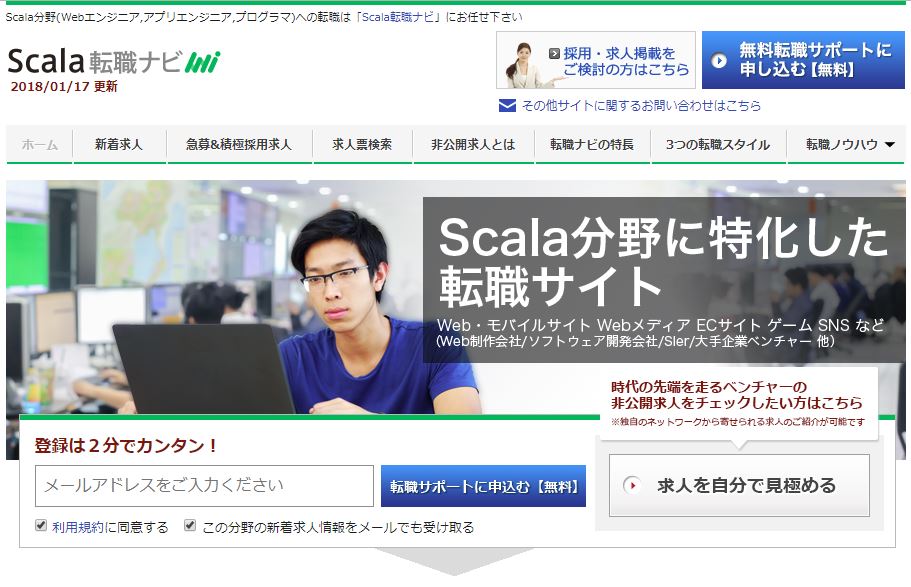Click the small arrow icon before 採用・求人掲載

point(554,53)
